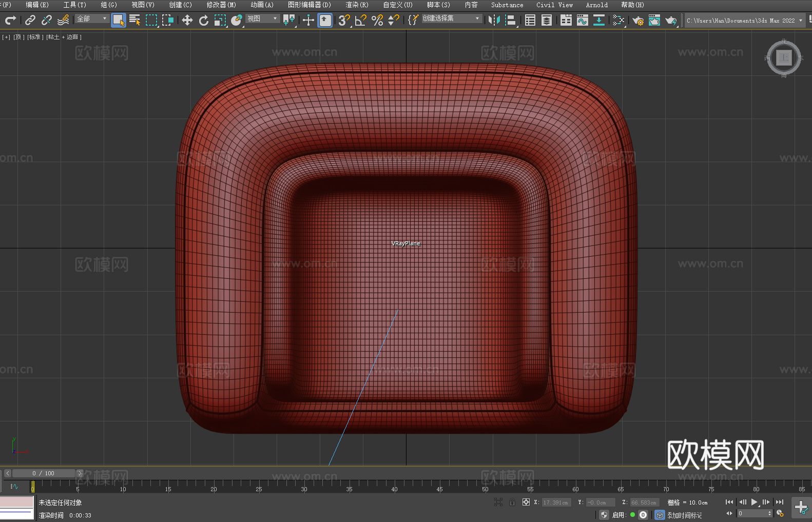Click the Y coordinate field
Image resolution: width=812 pixels, height=522 pixels.
click(x=600, y=502)
